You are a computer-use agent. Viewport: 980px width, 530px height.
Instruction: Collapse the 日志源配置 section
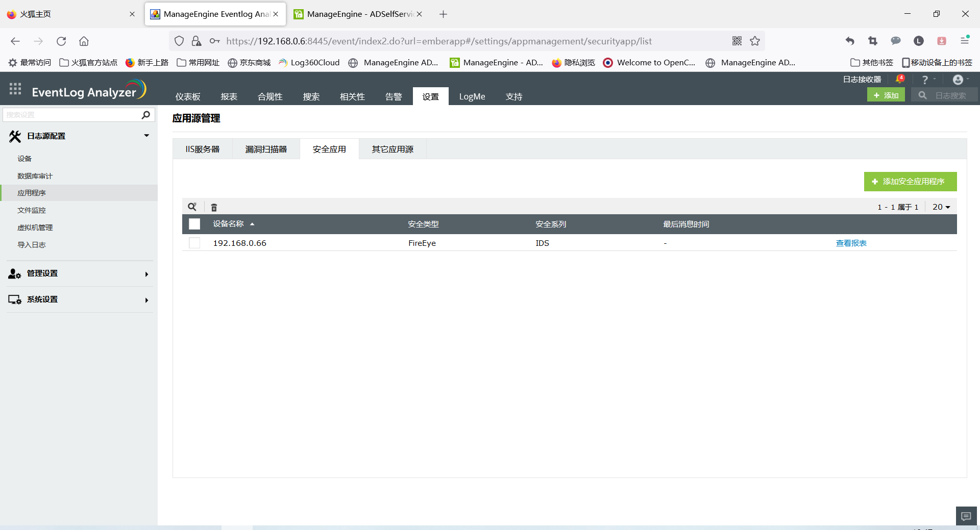[146, 136]
